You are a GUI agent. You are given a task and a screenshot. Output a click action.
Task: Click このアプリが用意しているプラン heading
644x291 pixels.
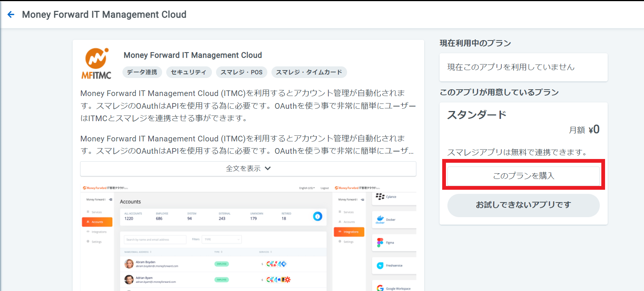tap(499, 92)
